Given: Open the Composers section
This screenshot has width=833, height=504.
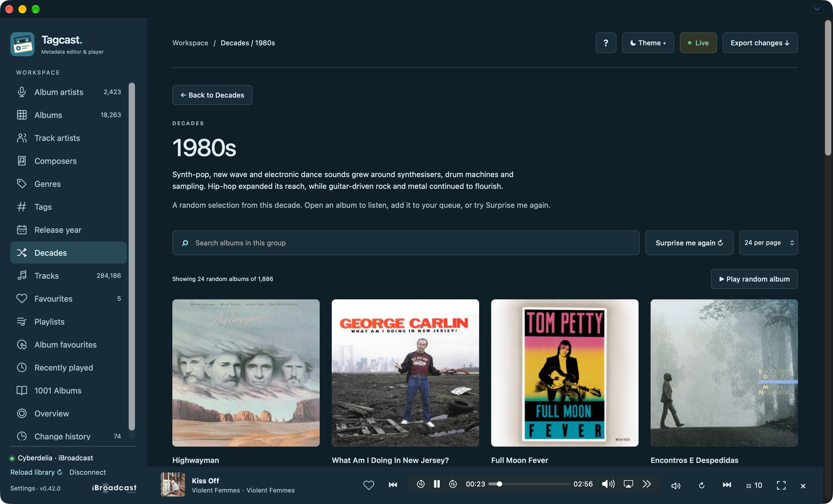Looking at the screenshot, I should pos(69,161).
